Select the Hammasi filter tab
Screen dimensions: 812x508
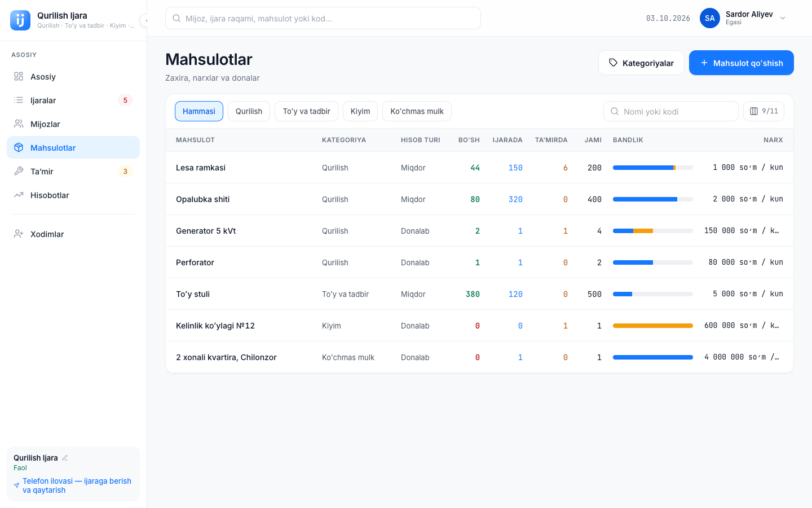tap(199, 111)
